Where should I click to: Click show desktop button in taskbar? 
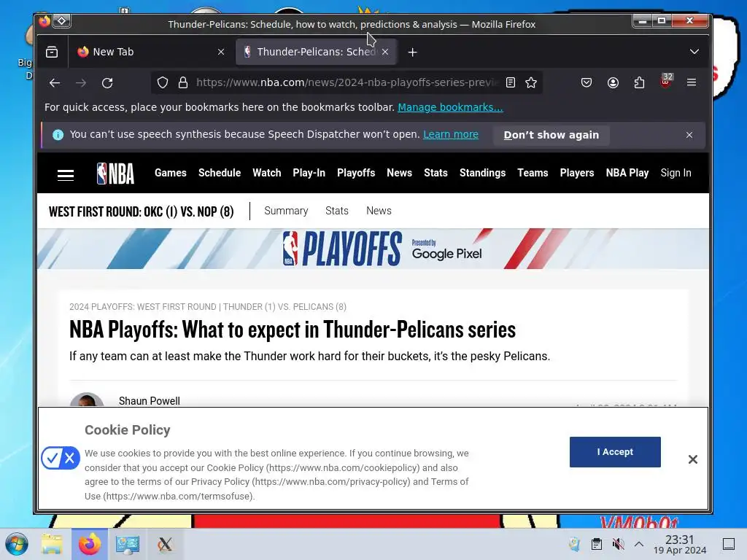coord(729,544)
